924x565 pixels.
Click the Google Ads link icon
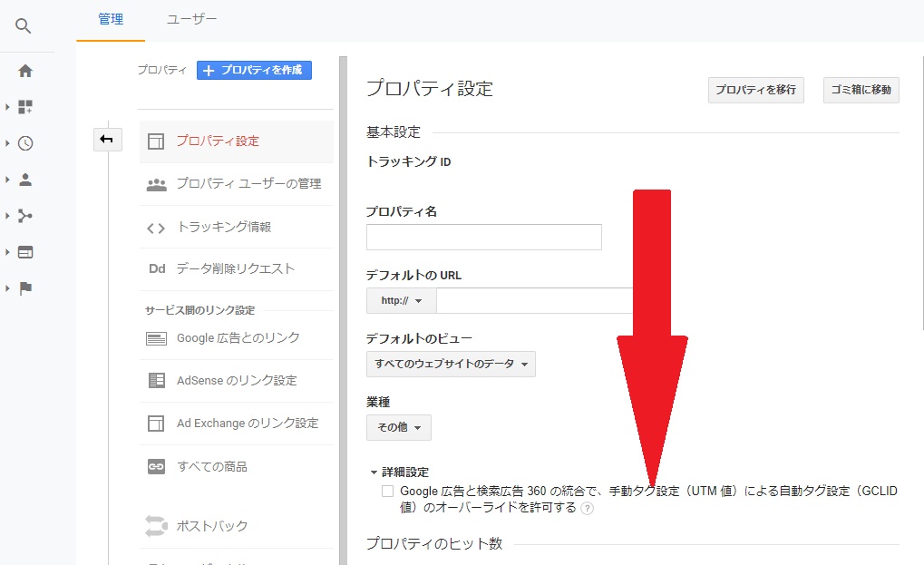(156, 339)
